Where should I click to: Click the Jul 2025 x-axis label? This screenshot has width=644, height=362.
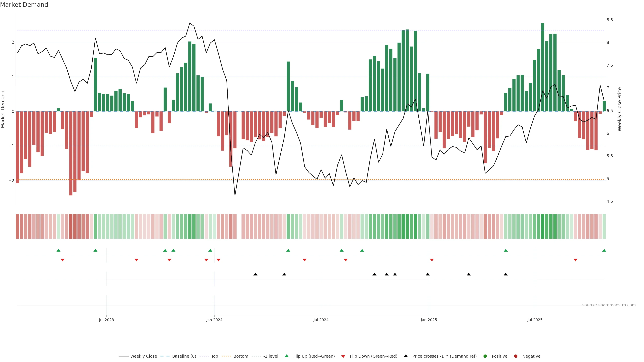pos(535,320)
